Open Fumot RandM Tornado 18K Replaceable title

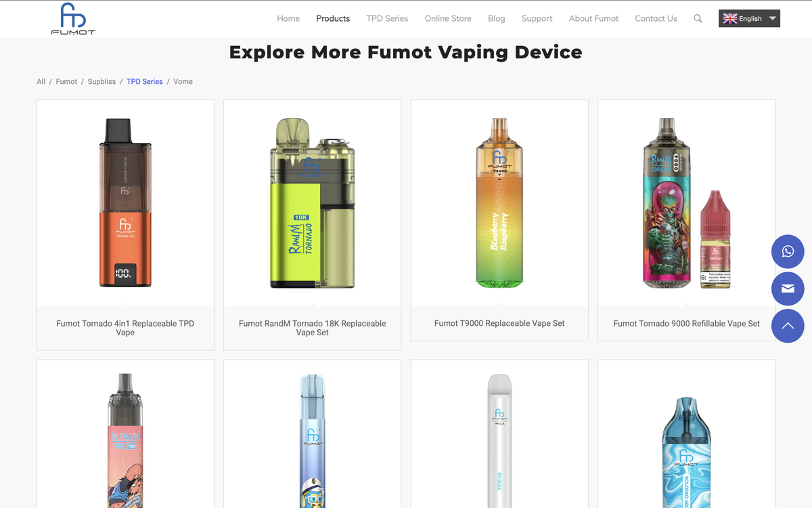(x=313, y=328)
